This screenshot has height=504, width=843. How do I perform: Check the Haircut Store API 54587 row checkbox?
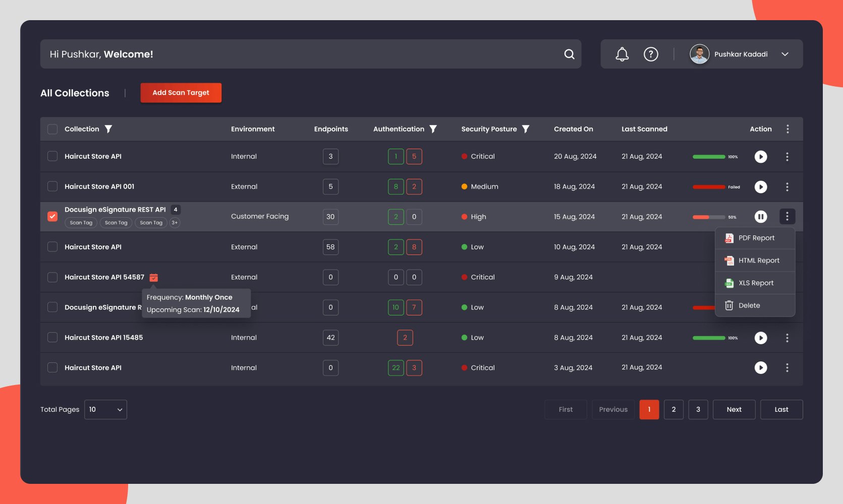click(x=52, y=277)
